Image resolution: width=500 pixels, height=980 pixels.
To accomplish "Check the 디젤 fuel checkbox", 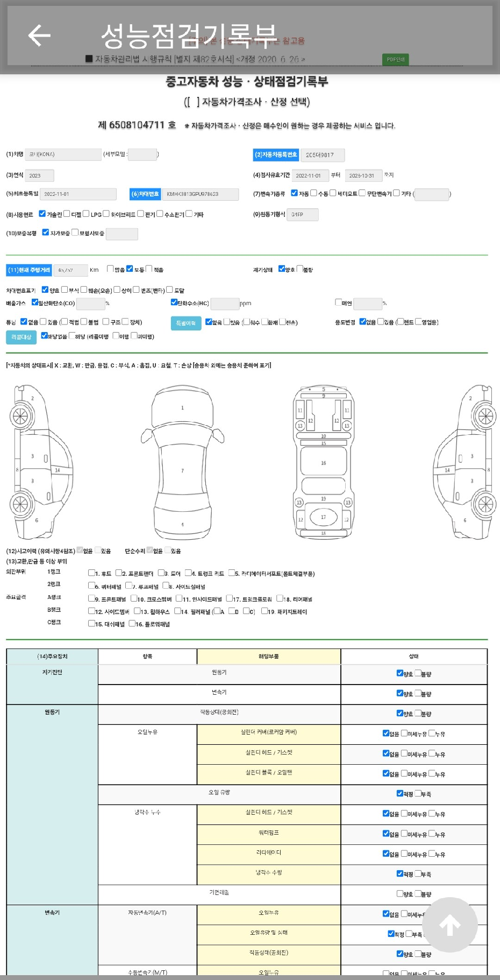I will [x=67, y=214].
